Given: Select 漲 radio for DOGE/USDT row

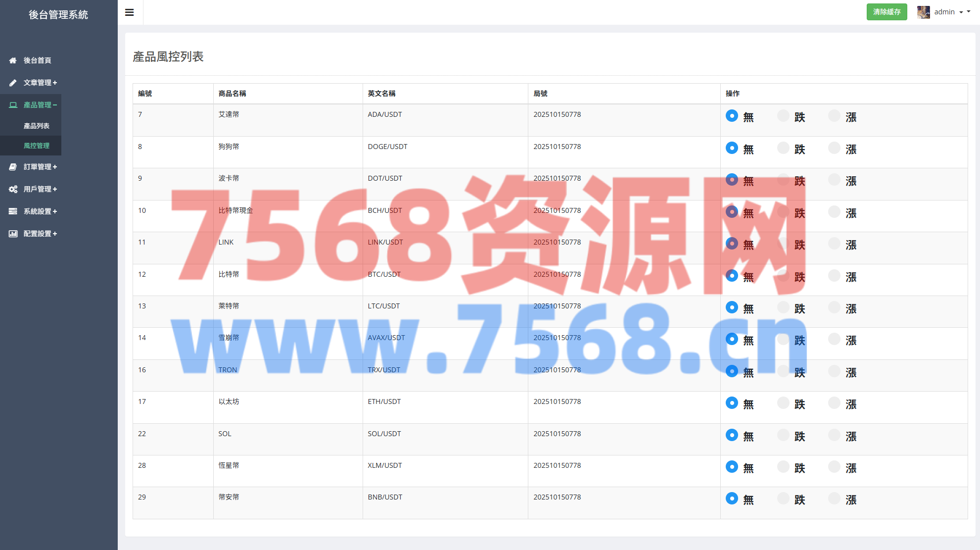Looking at the screenshot, I should [834, 148].
